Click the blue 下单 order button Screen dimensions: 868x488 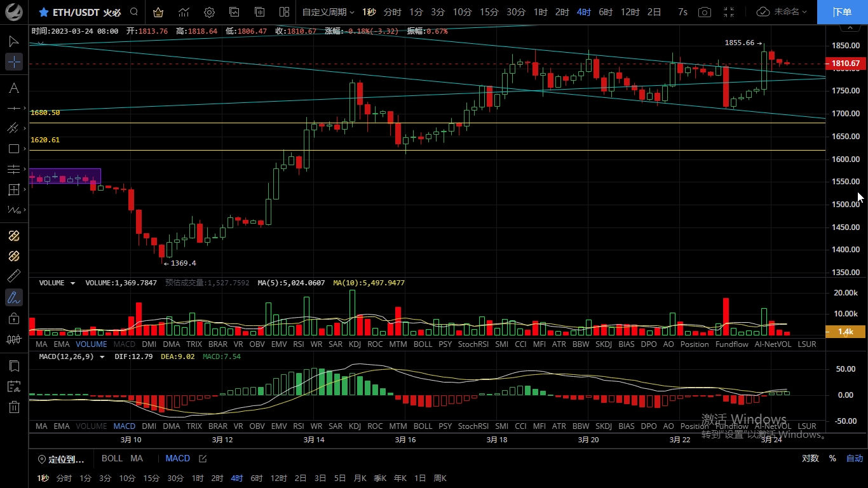[x=842, y=12]
